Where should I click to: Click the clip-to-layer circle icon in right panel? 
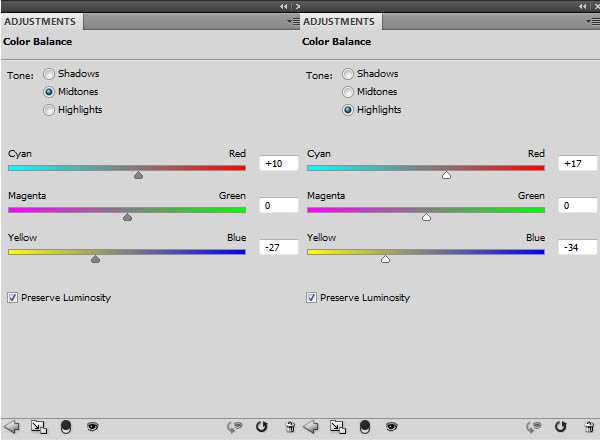point(365,427)
